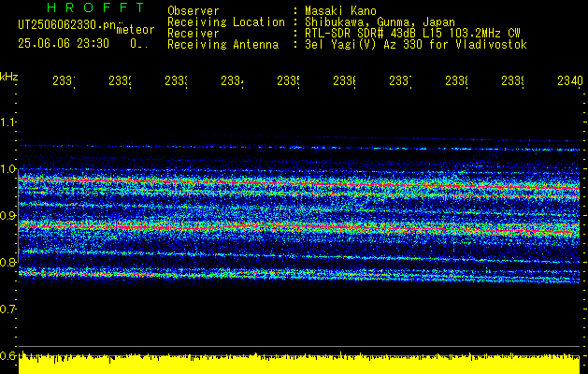This screenshot has width=588, height=374.
Task: Click the kHz axis unit label
Action: point(8,77)
